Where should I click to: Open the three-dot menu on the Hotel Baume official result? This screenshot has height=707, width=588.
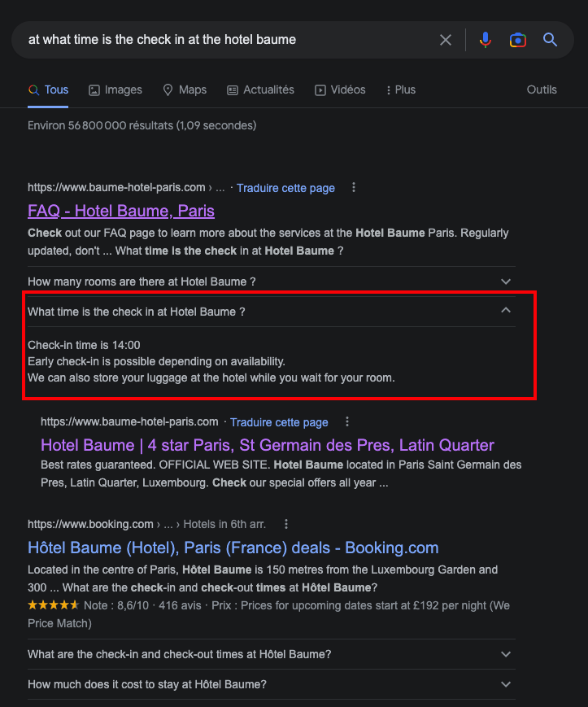click(x=346, y=421)
